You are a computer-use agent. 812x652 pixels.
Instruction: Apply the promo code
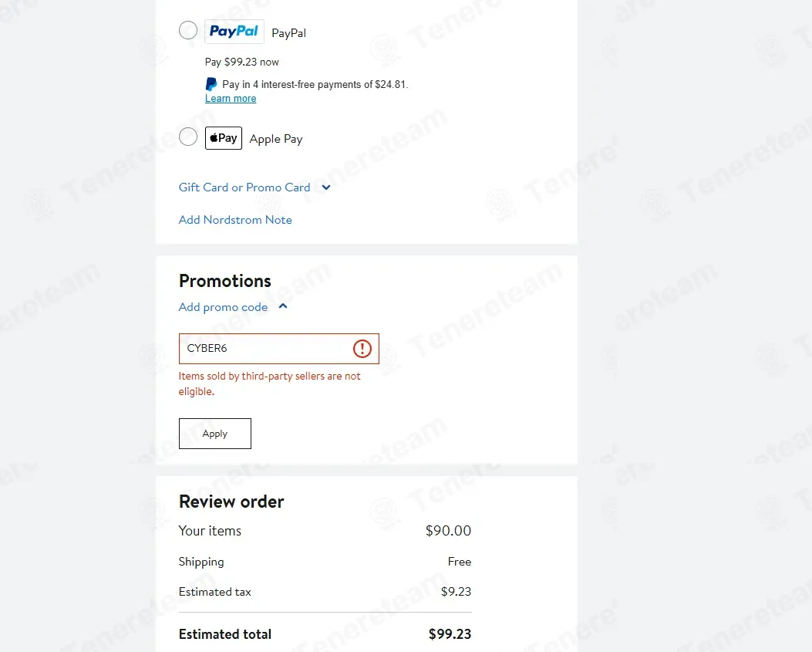click(215, 434)
